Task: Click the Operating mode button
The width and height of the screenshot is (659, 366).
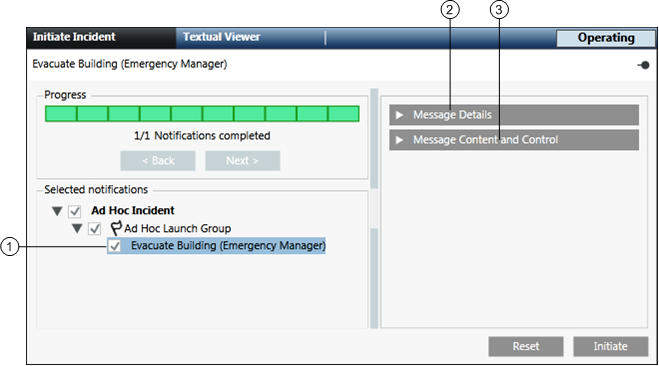Action: (606, 38)
